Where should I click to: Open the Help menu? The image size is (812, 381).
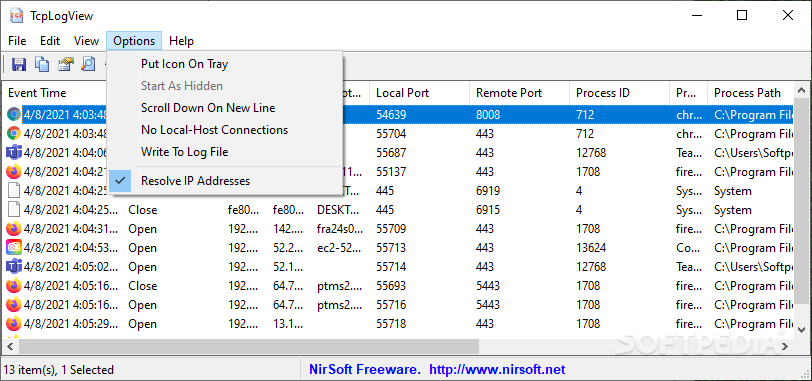coord(181,41)
